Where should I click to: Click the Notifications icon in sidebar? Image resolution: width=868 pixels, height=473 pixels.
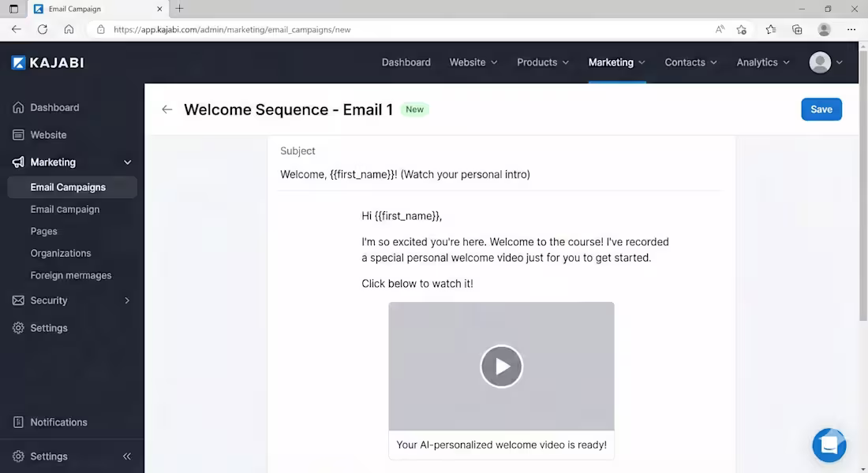pyautogui.click(x=18, y=422)
